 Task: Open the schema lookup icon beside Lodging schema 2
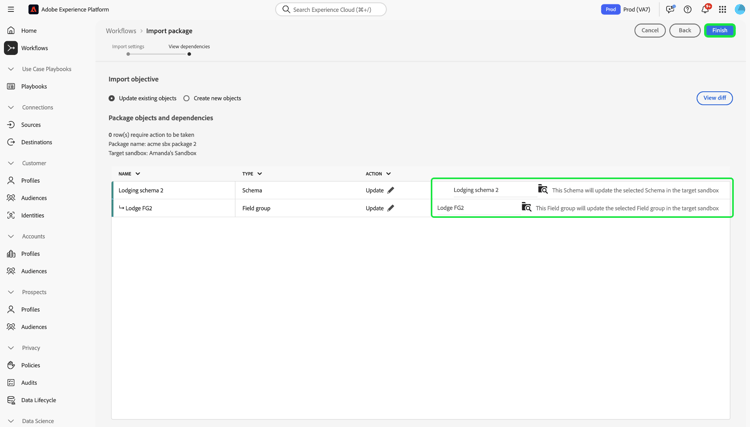tap(542, 189)
